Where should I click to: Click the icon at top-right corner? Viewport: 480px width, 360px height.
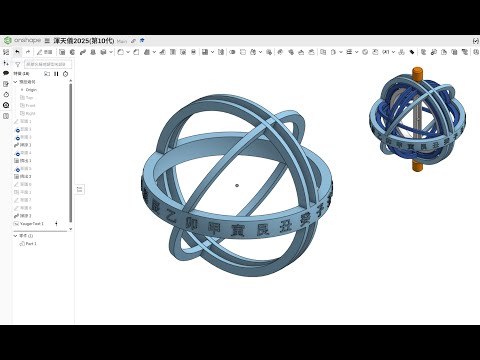(x=476, y=41)
